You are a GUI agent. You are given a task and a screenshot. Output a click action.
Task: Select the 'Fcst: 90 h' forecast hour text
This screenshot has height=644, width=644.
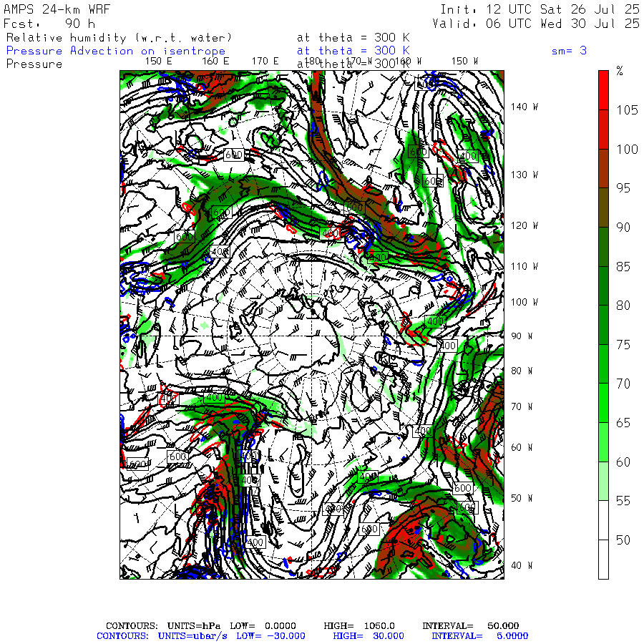click(49, 24)
